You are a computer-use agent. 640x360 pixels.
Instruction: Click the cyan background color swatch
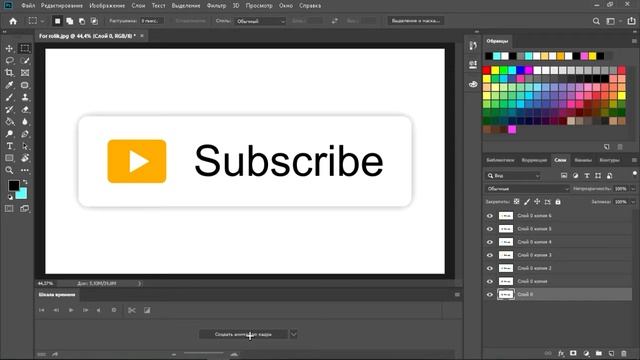[23, 194]
